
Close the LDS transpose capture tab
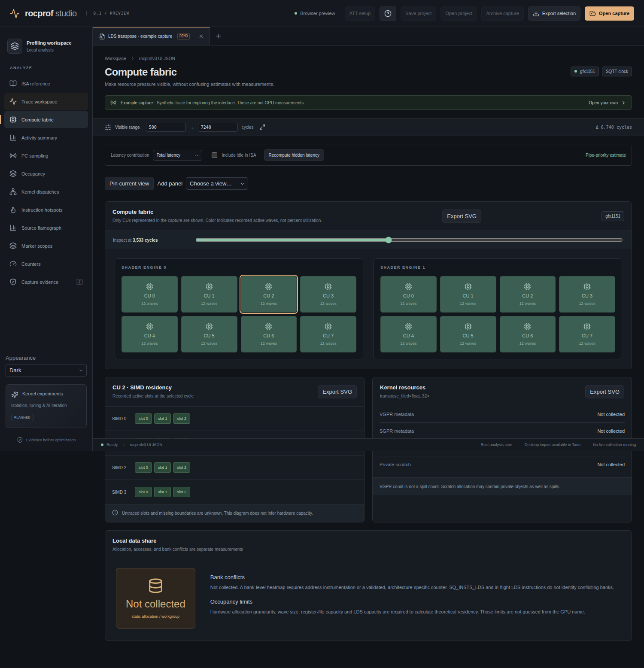pos(201,36)
